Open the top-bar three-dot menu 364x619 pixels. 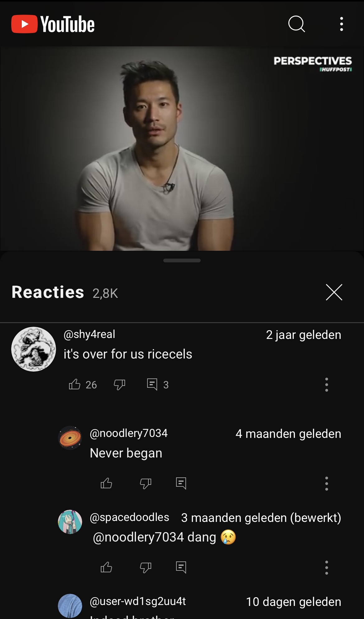point(341,24)
